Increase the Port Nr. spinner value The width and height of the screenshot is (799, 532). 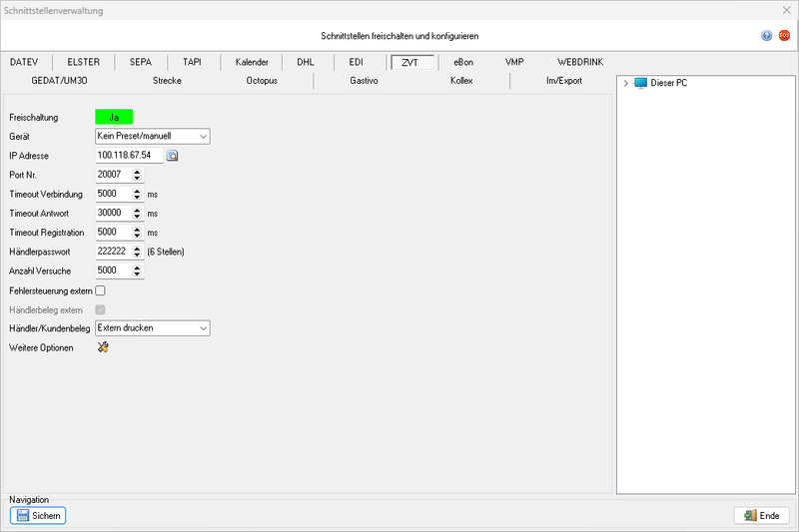pos(137,171)
